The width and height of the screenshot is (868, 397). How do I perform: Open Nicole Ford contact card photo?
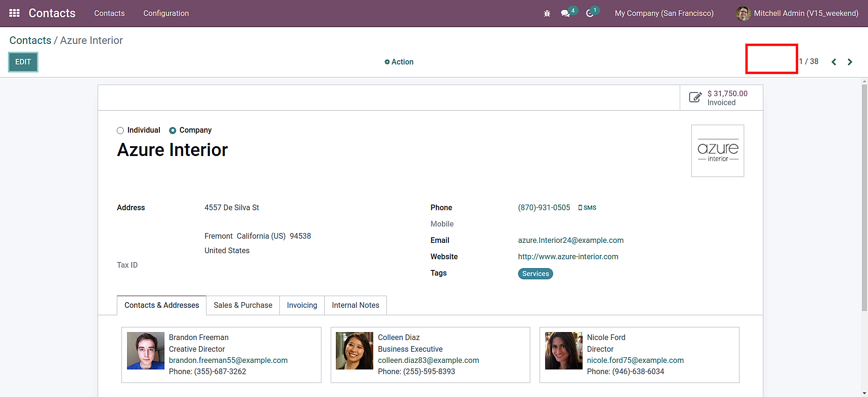tap(564, 351)
